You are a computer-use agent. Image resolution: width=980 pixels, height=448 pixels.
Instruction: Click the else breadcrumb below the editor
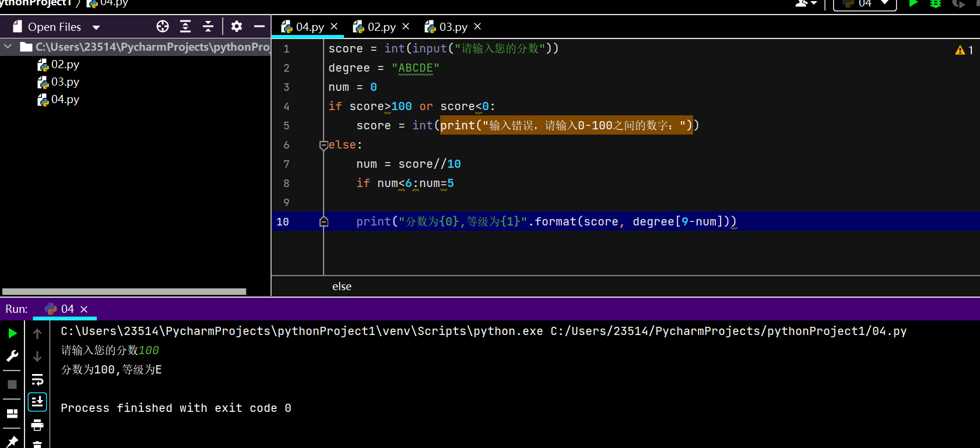342,286
